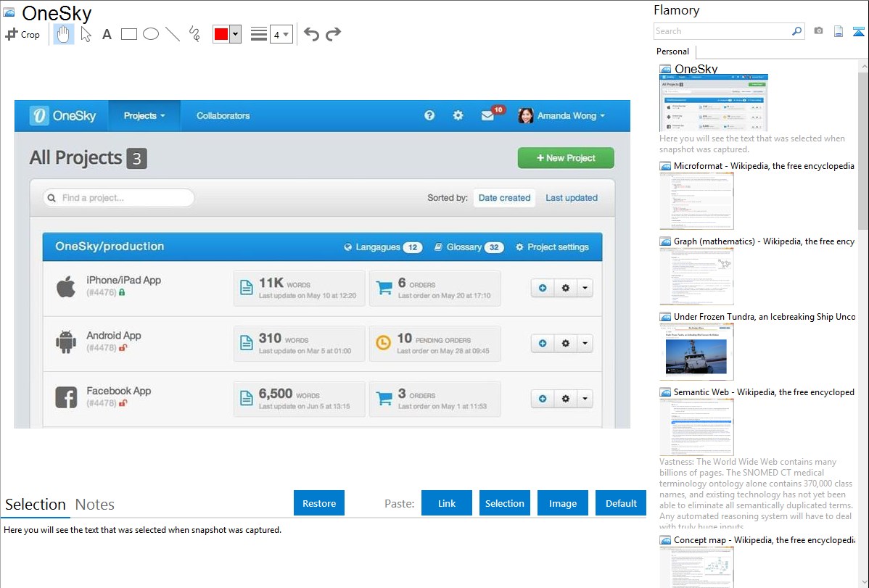Select the rectangle shape tool
The image size is (869, 588).
tap(129, 34)
